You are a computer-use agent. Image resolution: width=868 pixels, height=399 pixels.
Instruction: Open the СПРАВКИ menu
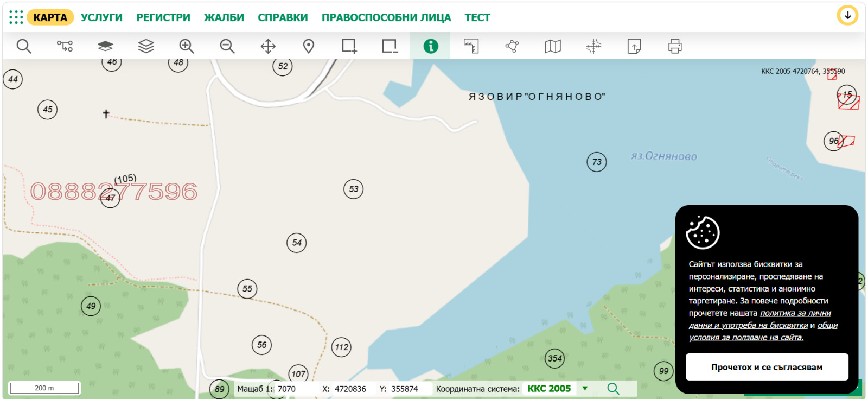coord(283,17)
